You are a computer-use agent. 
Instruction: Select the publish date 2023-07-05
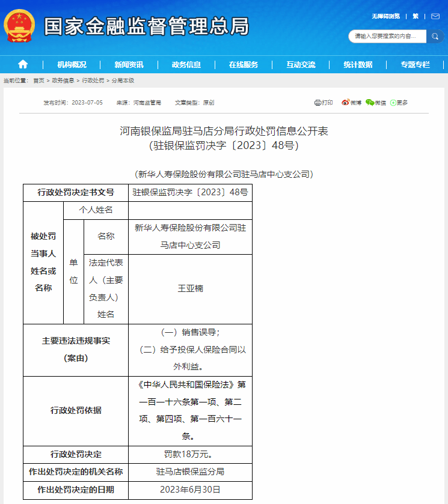pyautogui.click(x=87, y=103)
